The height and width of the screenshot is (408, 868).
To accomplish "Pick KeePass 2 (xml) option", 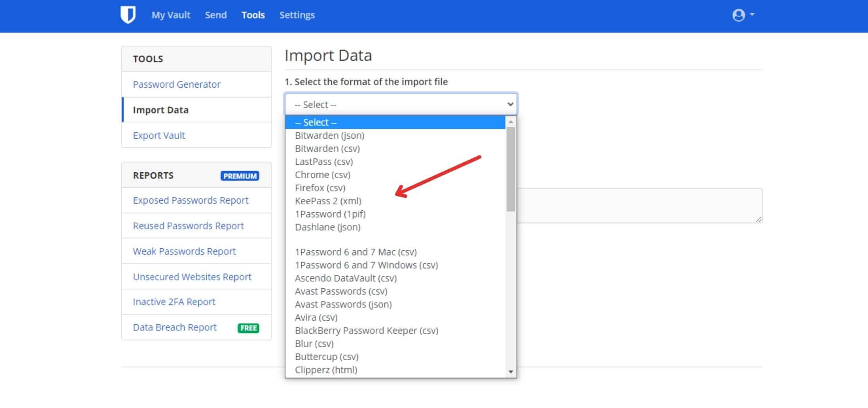I will (x=328, y=201).
